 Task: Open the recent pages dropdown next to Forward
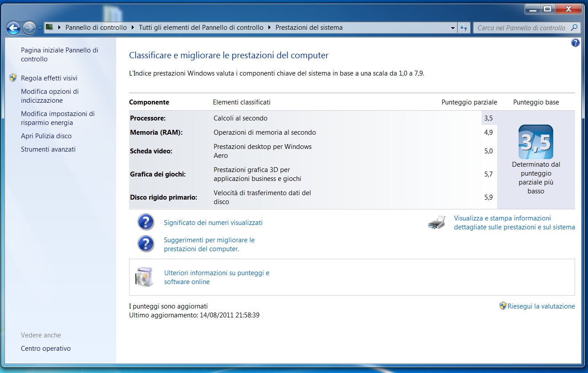(40, 28)
